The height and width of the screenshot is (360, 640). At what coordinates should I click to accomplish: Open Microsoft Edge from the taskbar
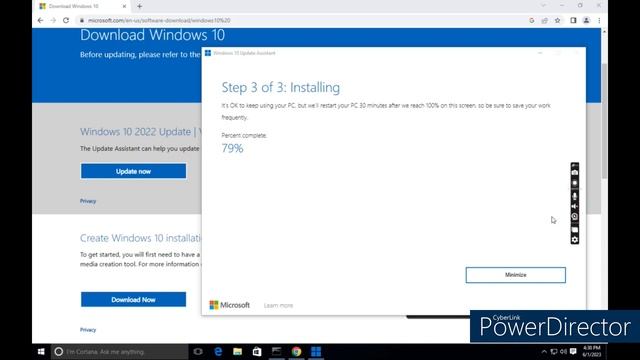(x=218, y=351)
